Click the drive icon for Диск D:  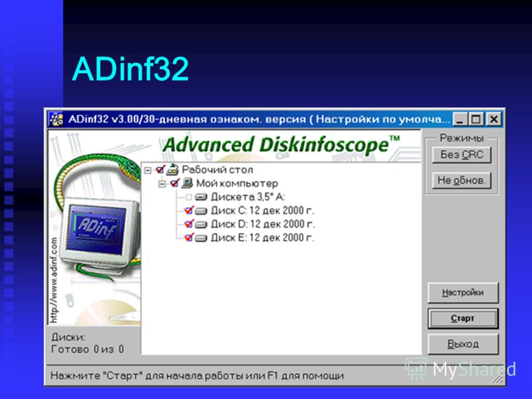click(201, 224)
